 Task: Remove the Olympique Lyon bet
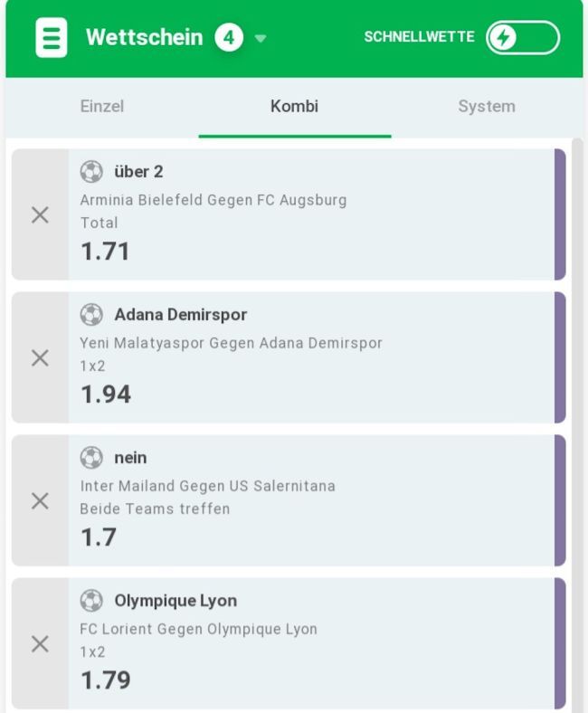tap(40, 644)
